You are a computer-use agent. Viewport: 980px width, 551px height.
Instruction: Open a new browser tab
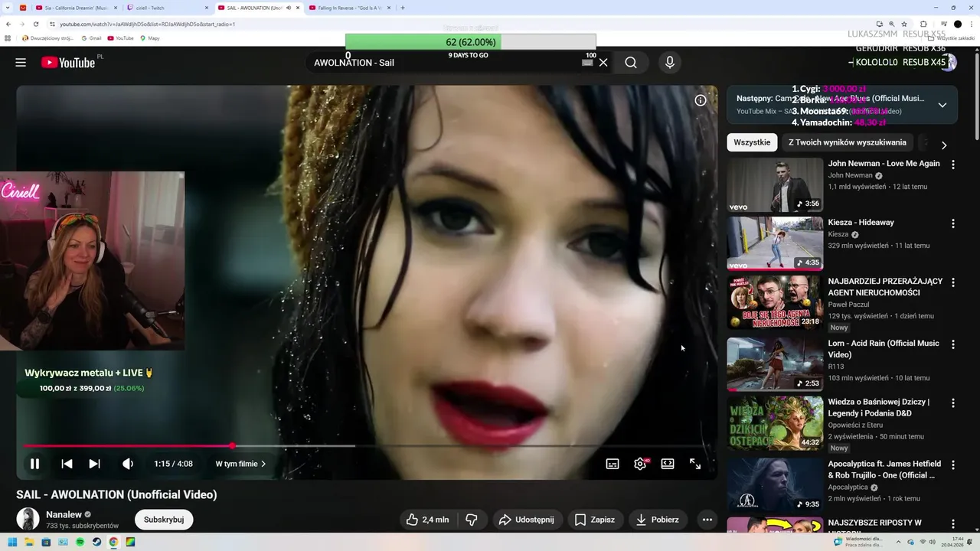pyautogui.click(x=403, y=8)
